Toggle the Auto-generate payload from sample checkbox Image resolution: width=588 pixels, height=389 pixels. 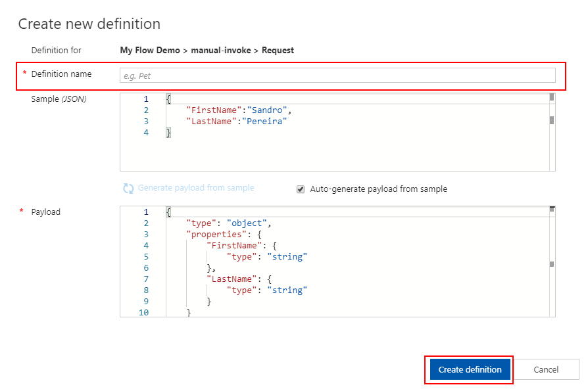click(x=301, y=189)
